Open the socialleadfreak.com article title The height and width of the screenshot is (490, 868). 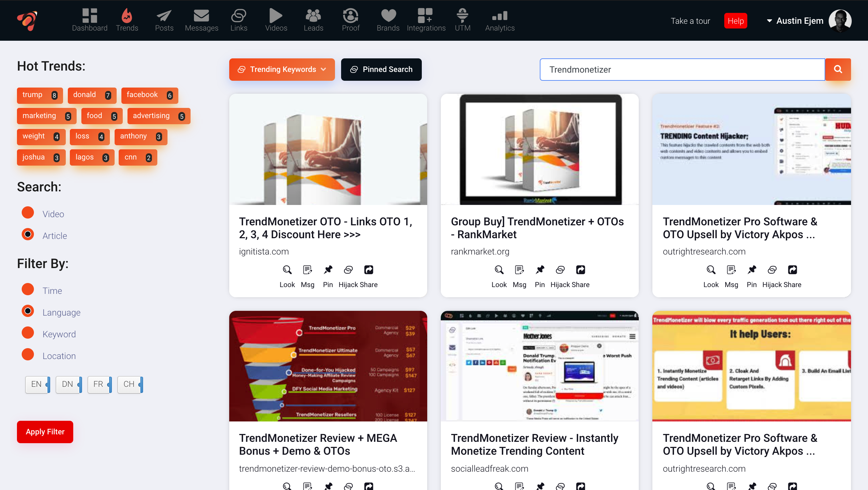click(535, 445)
